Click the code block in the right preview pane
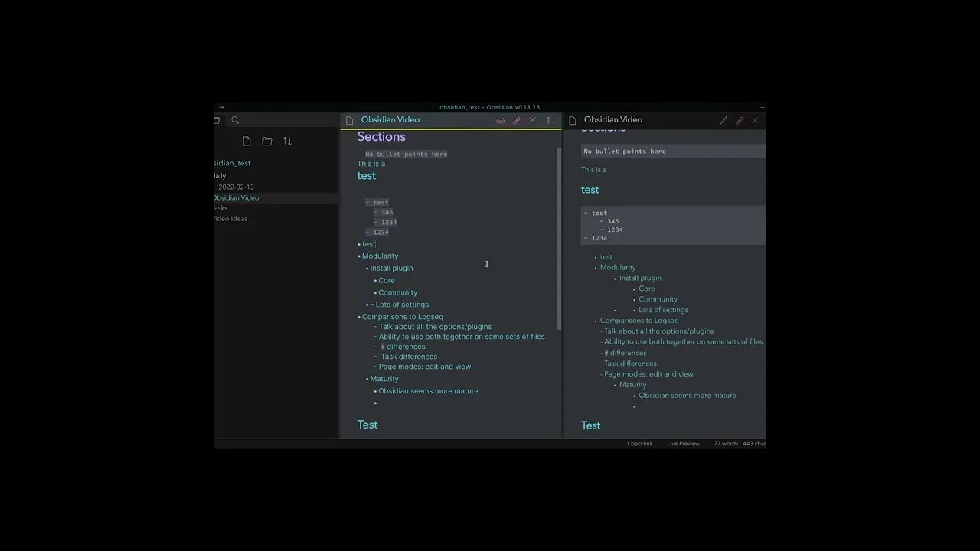The image size is (980, 551). [x=673, y=226]
